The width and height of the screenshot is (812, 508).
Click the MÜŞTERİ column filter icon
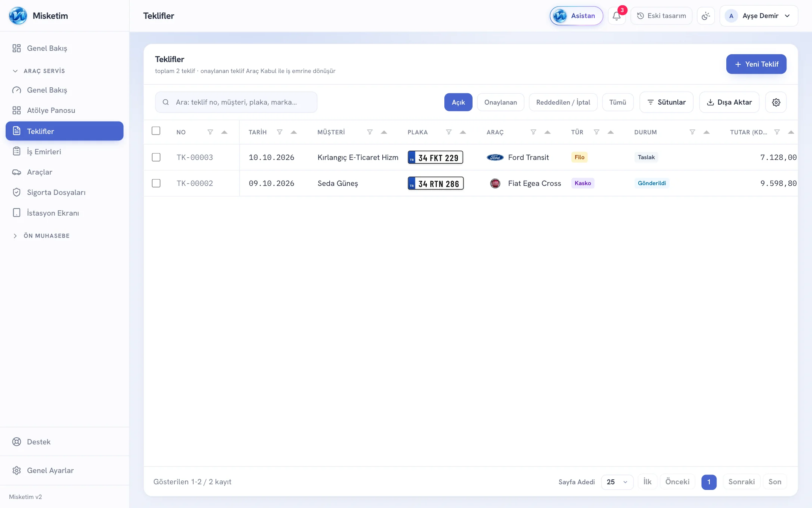coord(370,132)
